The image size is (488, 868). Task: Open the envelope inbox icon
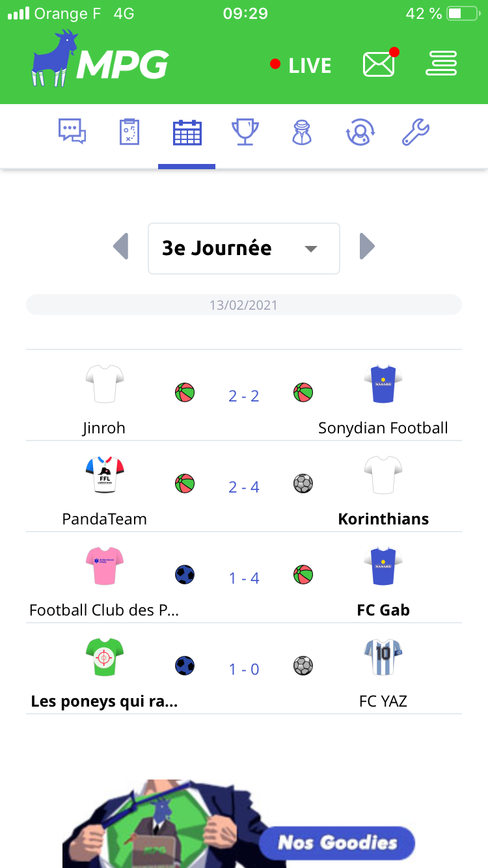click(x=379, y=64)
